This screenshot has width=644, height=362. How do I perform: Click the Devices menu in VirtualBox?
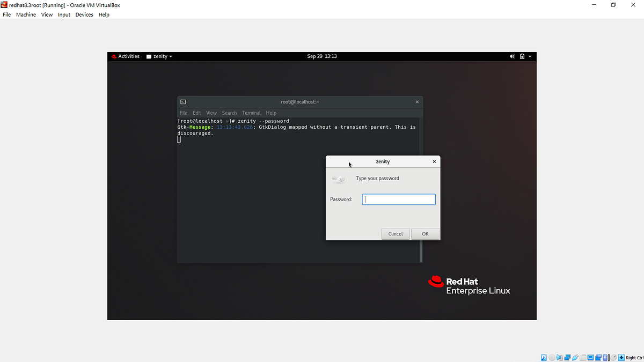coord(84,14)
